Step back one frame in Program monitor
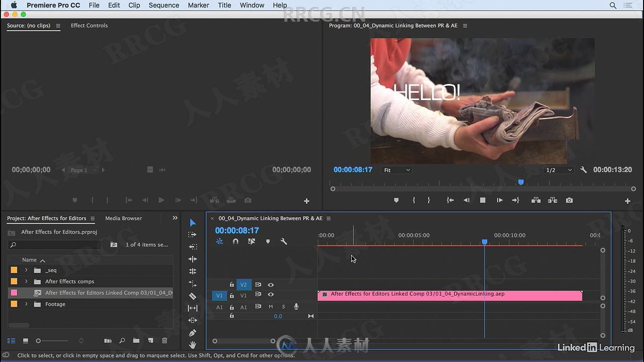The image size is (644, 362). point(466,200)
